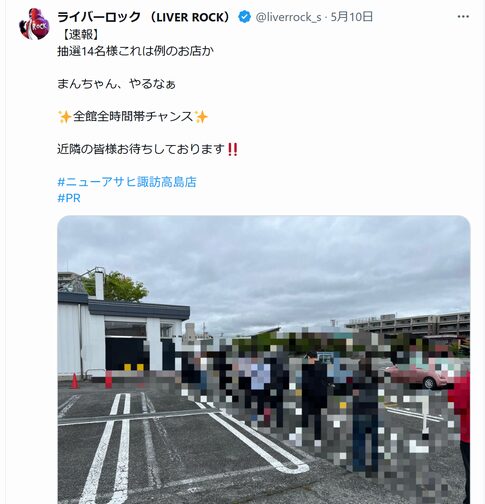Screen dimensions: 485x504
Task: Visit the @liverrock_s handle link
Action: coord(288,17)
